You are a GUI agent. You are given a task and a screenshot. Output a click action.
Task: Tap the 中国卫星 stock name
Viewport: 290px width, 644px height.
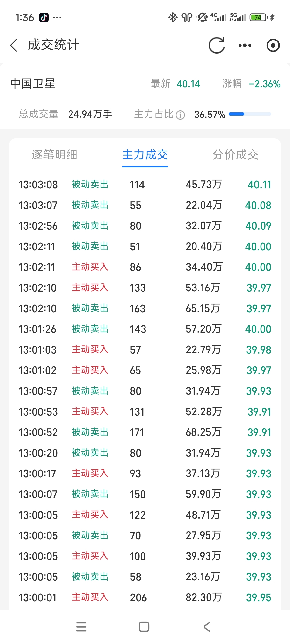[x=33, y=84]
